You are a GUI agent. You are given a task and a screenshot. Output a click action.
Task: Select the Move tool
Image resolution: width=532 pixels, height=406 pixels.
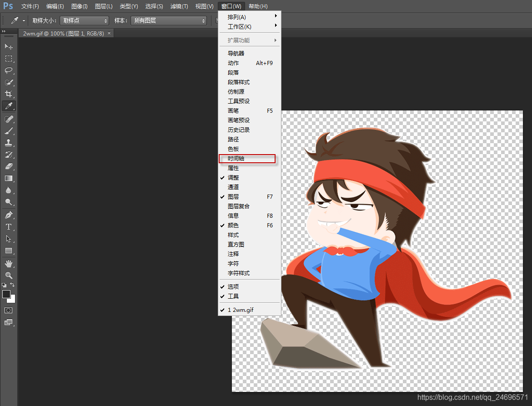click(x=9, y=46)
